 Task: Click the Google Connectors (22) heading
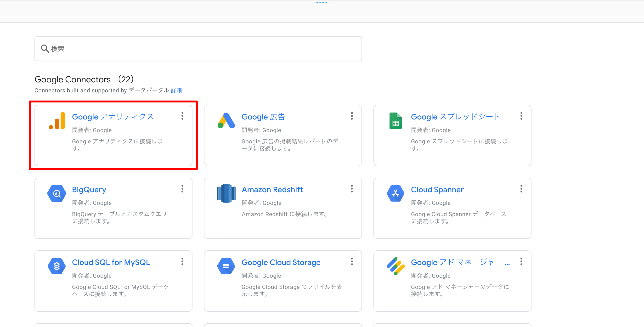[x=85, y=79]
